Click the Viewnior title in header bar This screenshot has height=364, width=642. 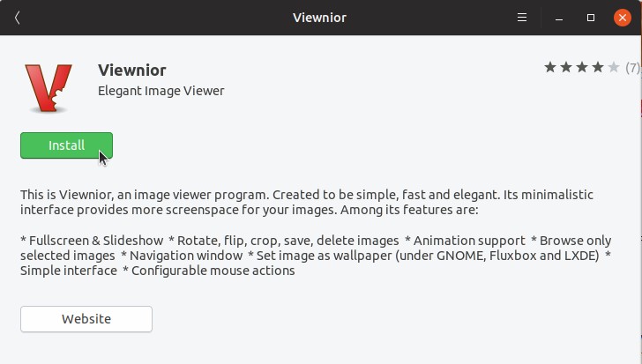(x=320, y=18)
